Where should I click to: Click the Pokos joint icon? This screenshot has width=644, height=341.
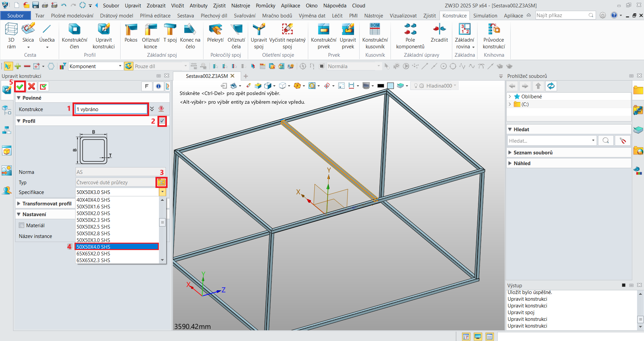click(131, 33)
